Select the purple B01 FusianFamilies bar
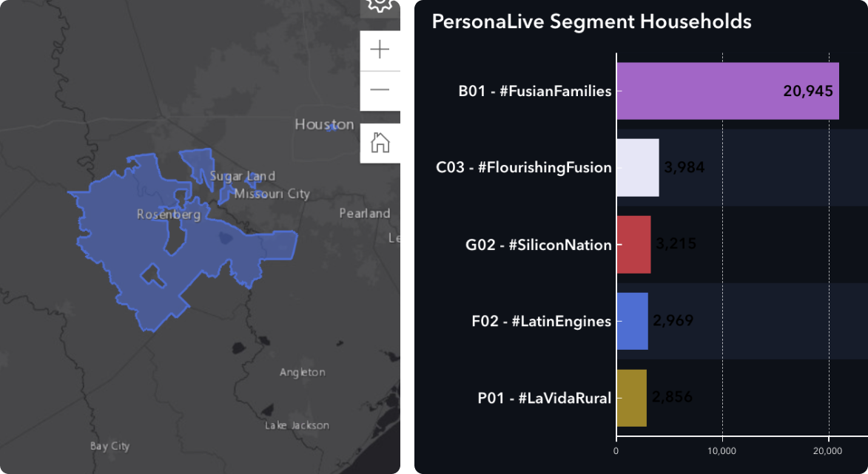The height and width of the screenshot is (474, 868). pyautogui.click(x=728, y=91)
